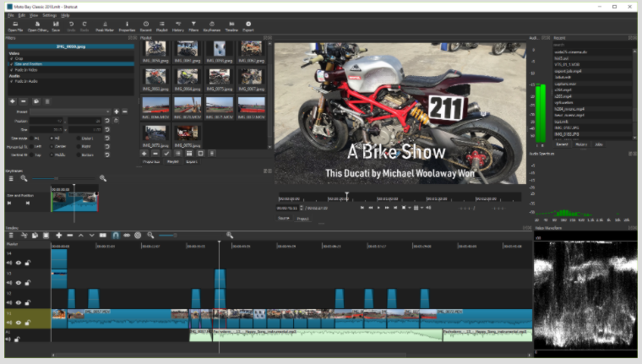
Task: Open the Preset dropdown in Filters panel
Action: pyautogui.click(x=70, y=111)
